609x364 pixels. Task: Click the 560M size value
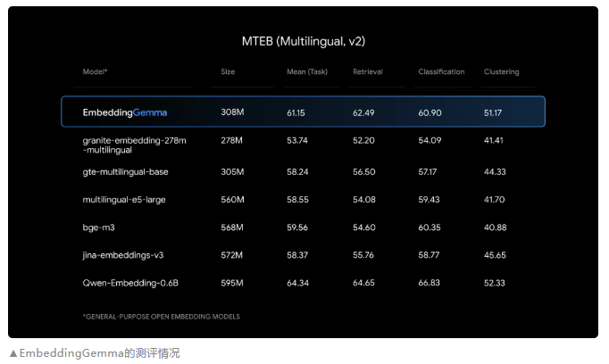[232, 200]
